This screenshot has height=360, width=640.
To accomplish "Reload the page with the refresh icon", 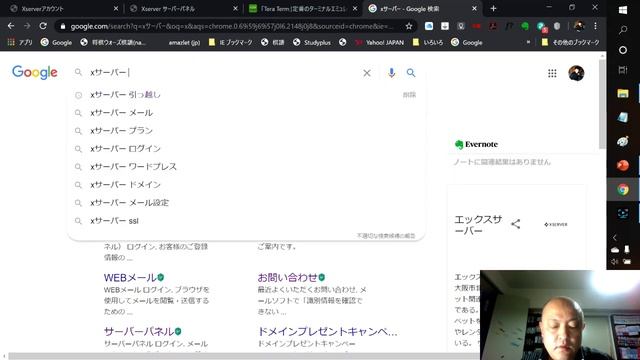I will pyautogui.click(x=43, y=26).
